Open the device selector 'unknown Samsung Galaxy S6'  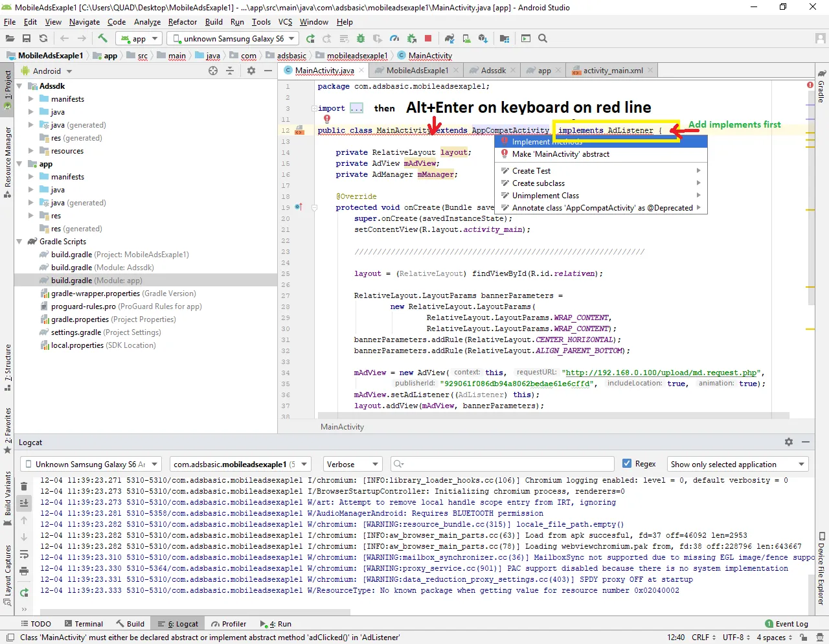234,39
